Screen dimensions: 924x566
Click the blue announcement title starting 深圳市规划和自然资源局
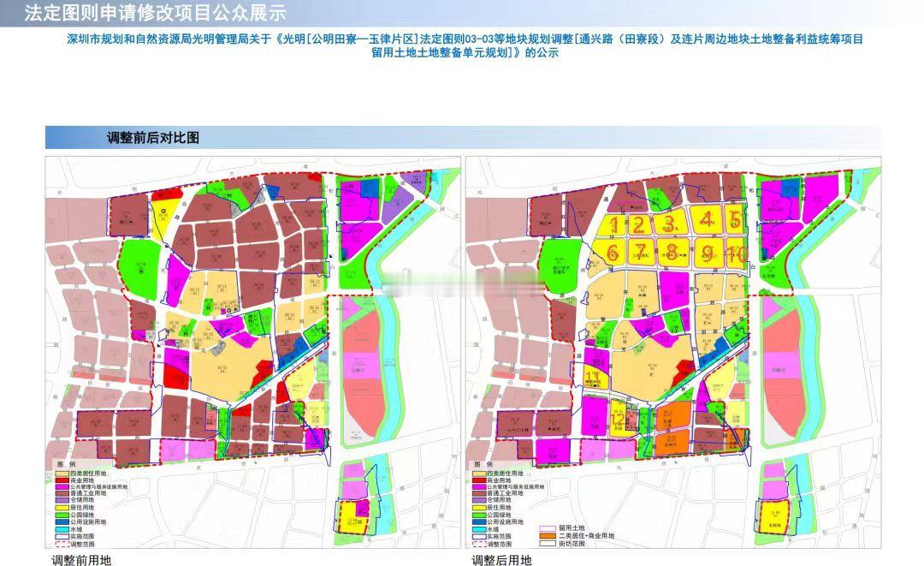465,45
